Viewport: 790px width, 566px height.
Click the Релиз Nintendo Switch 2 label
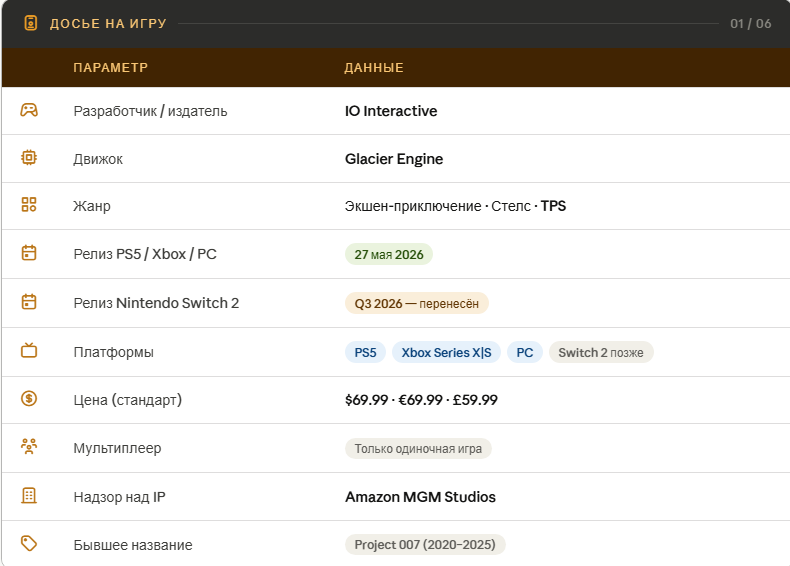coord(156,303)
